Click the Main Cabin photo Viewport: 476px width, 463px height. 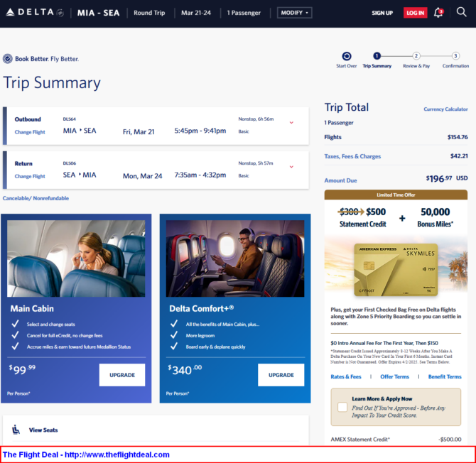(76, 258)
